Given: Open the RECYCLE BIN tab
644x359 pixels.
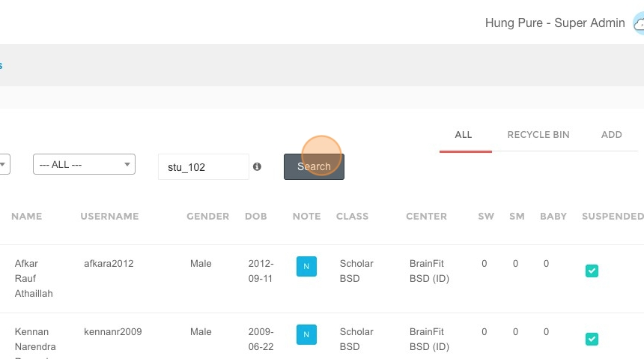Looking at the screenshot, I should [538, 134].
